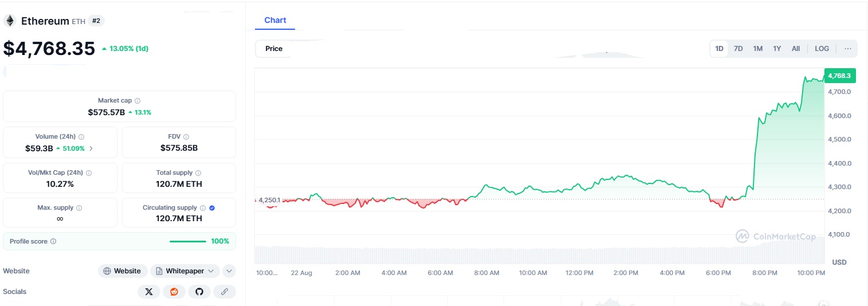This screenshot has height=306, width=868.
Task: Click the 4,768.3 current price label
Action: click(839, 75)
